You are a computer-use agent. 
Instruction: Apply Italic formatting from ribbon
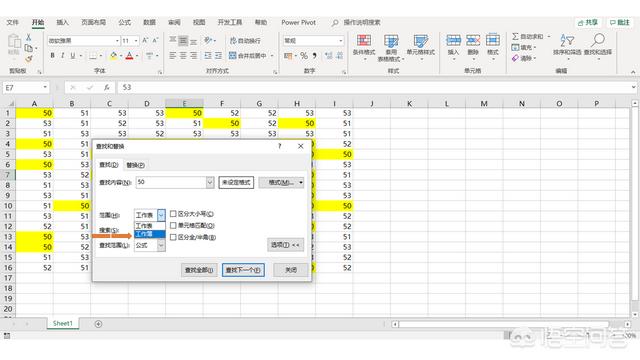click(x=62, y=56)
